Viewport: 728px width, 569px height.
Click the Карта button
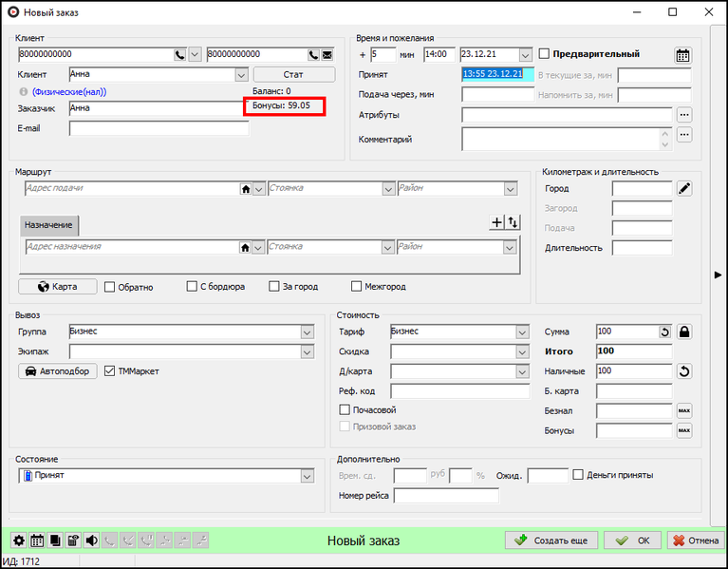[56, 287]
